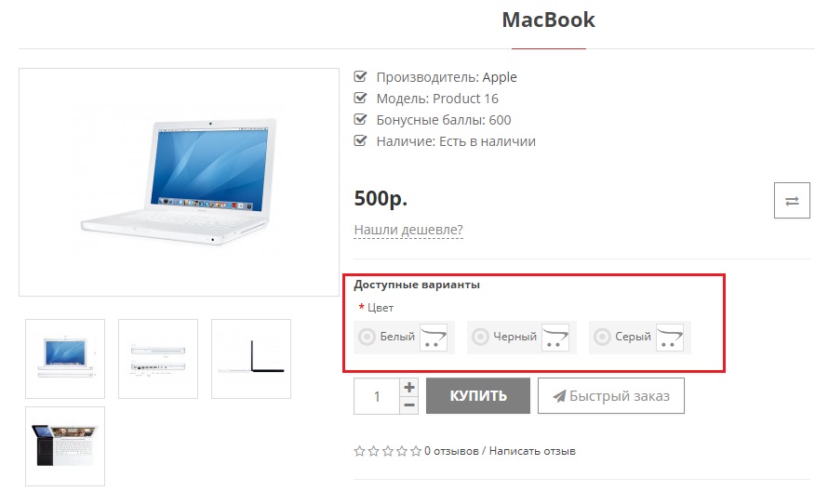Click the quantity input field
Viewport: 815px width, 504px height.
377,396
